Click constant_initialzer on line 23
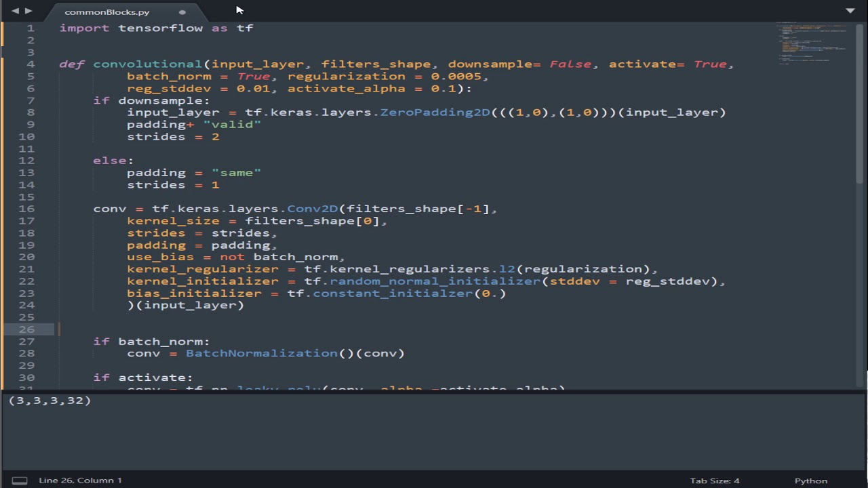The image size is (868, 488). coord(393,293)
